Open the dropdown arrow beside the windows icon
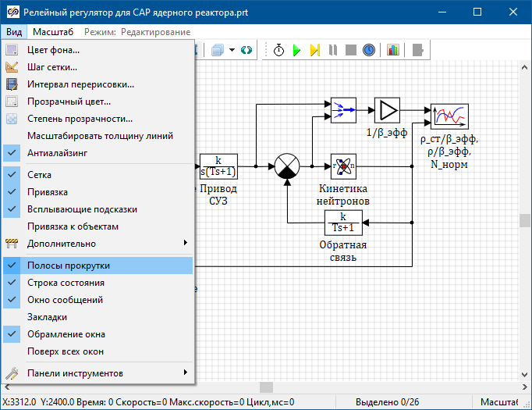The height and width of the screenshot is (410, 532). tap(232, 50)
